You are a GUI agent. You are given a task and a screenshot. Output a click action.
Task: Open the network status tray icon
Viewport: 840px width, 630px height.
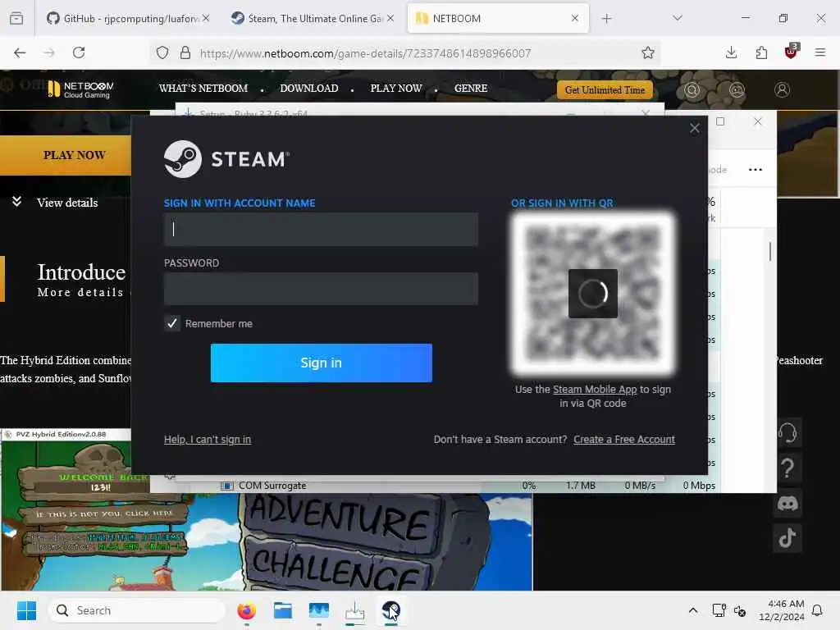(719, 610)
